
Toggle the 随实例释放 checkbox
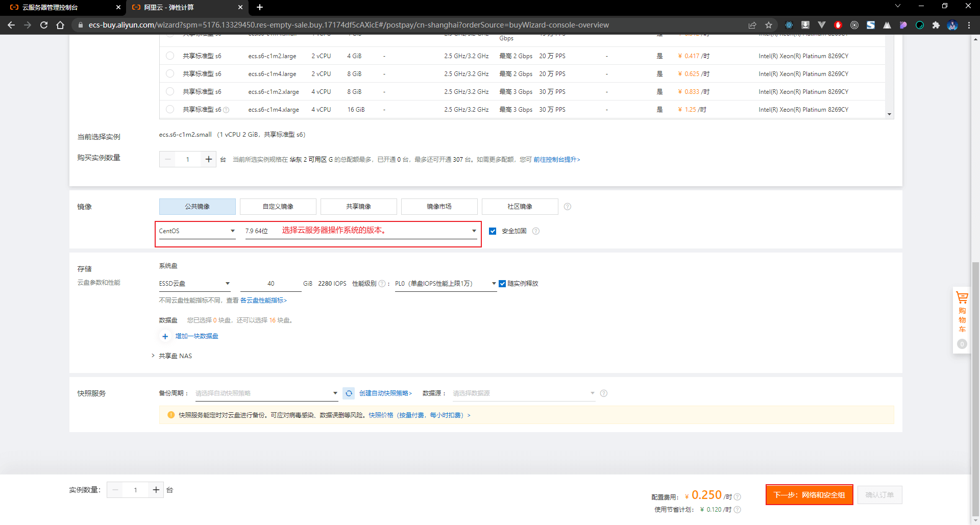pos(502,284)
